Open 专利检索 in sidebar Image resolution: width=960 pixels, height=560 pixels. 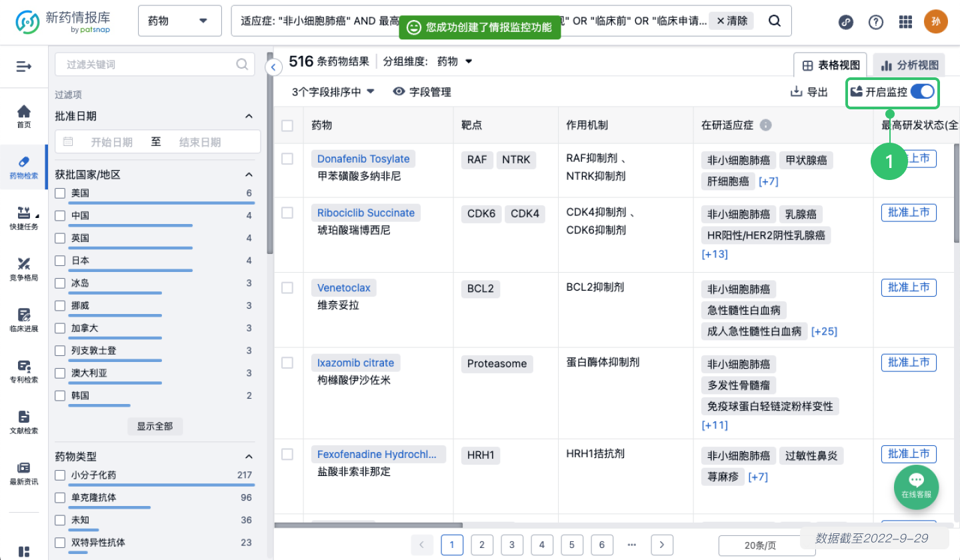coord(24,371)
